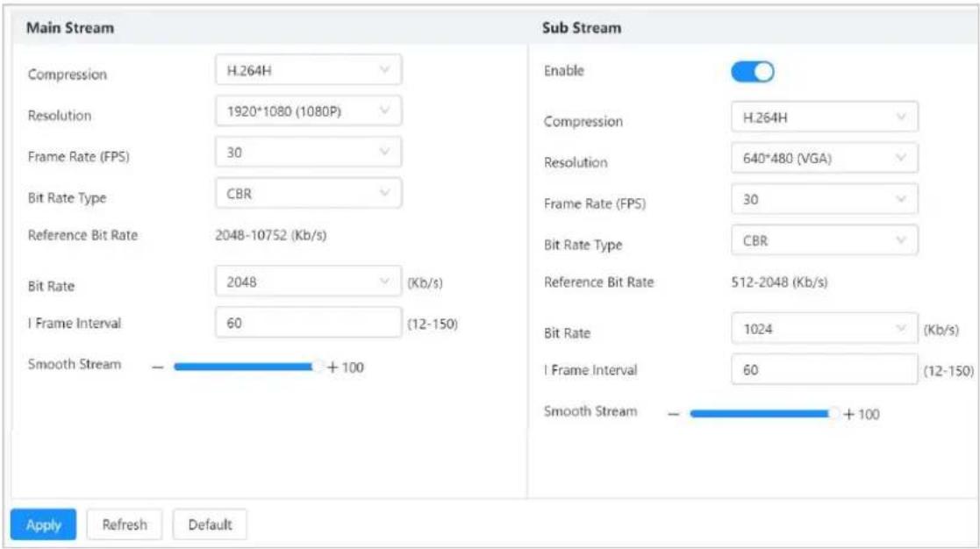Click the 2048-10752 (Kb/s) reference value
The height and width of the screenshot is (549, 980).
coord(270,235)
